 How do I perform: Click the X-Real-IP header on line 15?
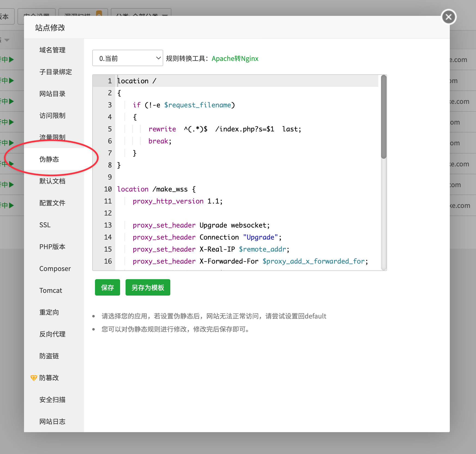211,249
